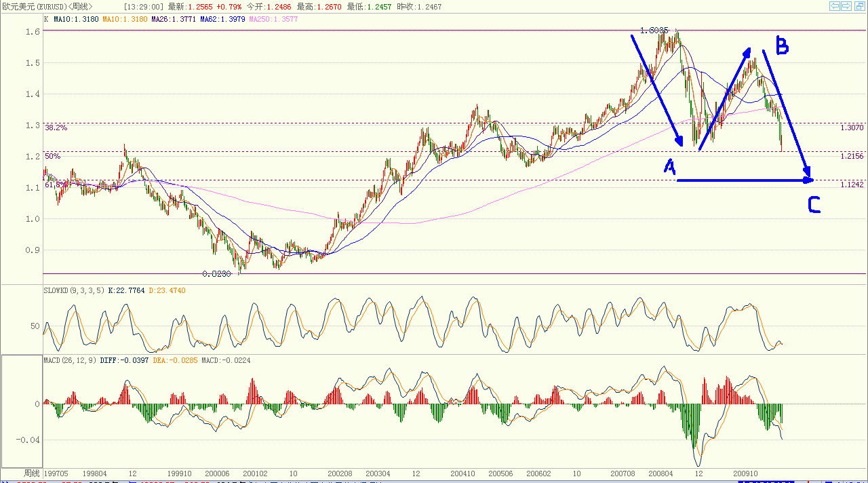Click the 1.5 price axis label

[31, 62]
